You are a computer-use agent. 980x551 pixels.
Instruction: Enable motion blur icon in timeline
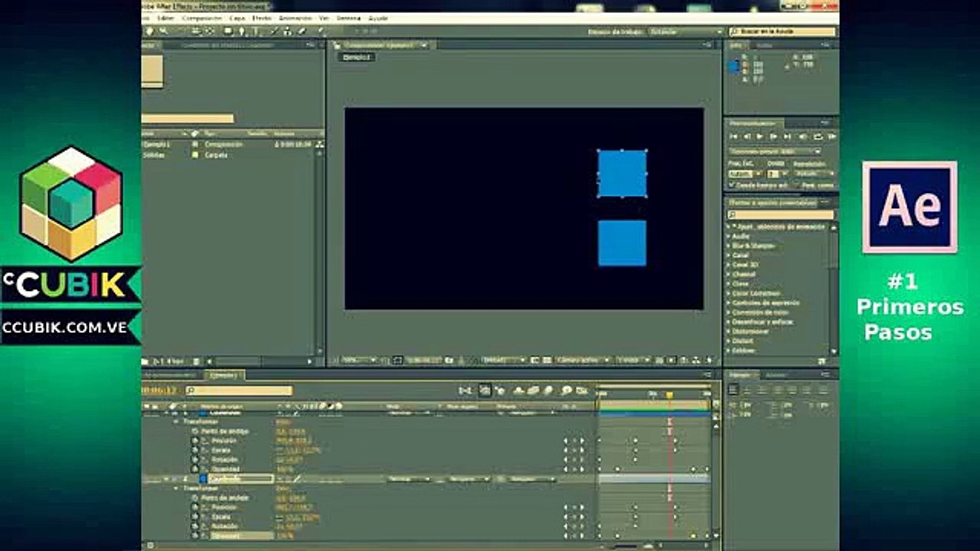tap(547, 390)
